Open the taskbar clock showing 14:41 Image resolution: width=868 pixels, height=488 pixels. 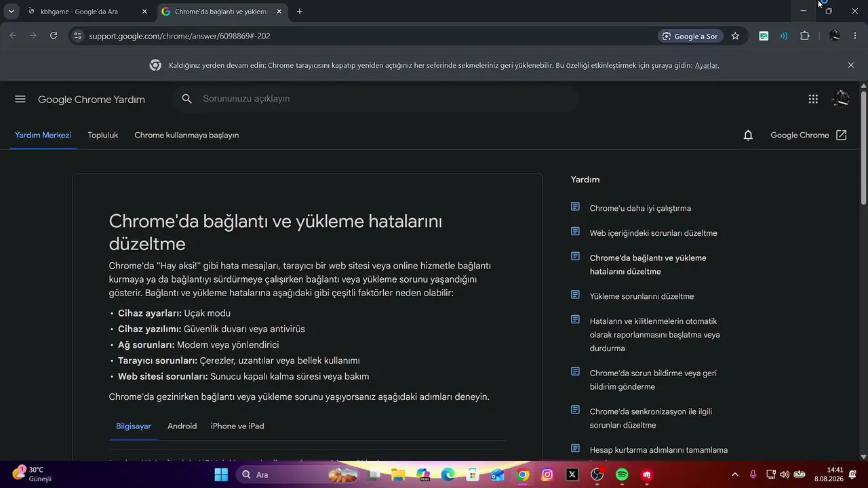[x=829, y=474]
